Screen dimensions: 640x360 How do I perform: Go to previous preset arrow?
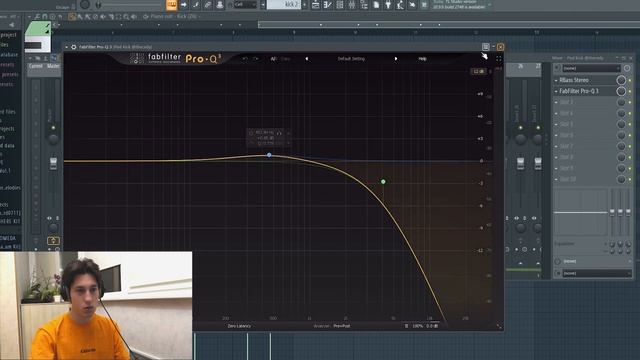307,59
